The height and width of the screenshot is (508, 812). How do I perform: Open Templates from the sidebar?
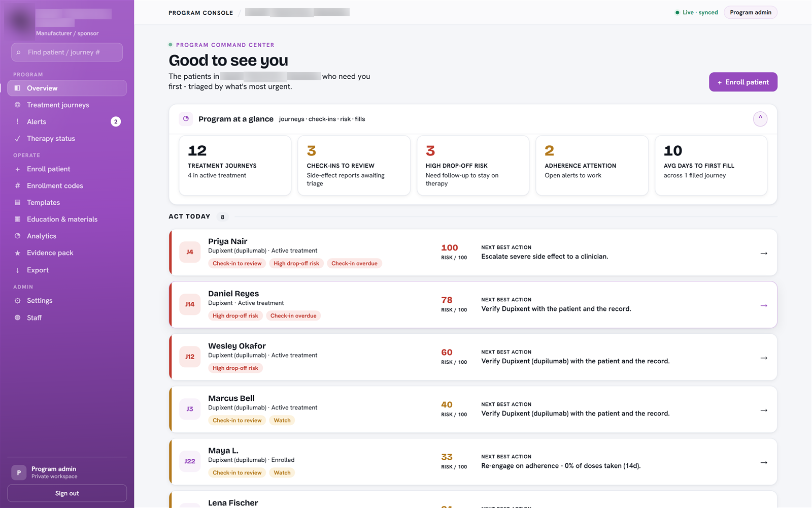point(67,202)
